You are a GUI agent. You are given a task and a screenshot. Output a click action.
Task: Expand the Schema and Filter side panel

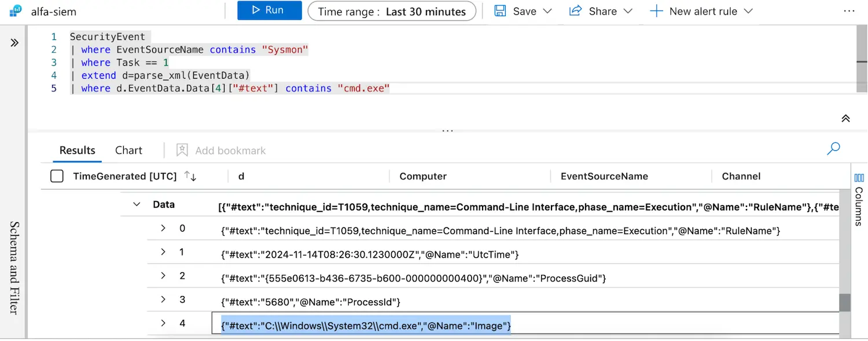[x=14, y=43]
